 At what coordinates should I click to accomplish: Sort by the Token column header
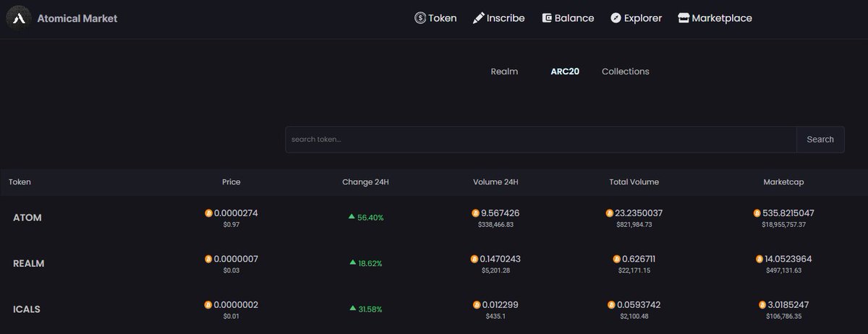(20, 182)
